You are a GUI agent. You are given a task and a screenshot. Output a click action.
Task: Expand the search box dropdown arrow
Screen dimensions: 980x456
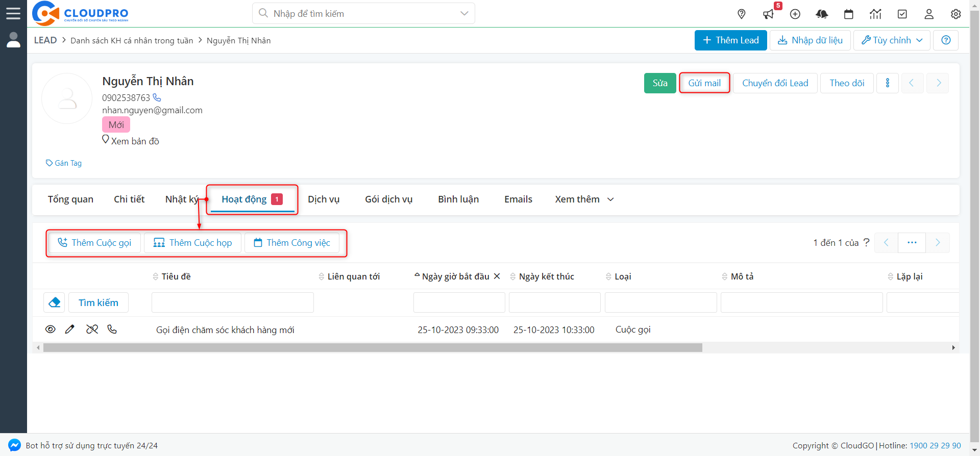click(464, 13)
